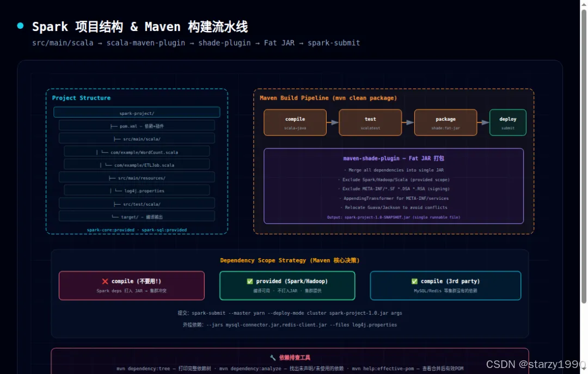This screenshot has width=588, height=374.
Task: Click the pom.xml tree row
Action: click(x=137, y=126)
